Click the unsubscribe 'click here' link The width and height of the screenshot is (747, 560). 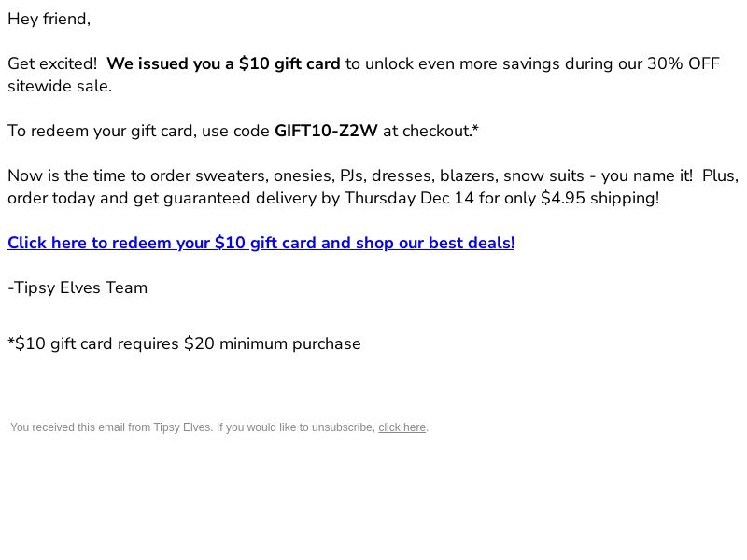tap(402, 427)
